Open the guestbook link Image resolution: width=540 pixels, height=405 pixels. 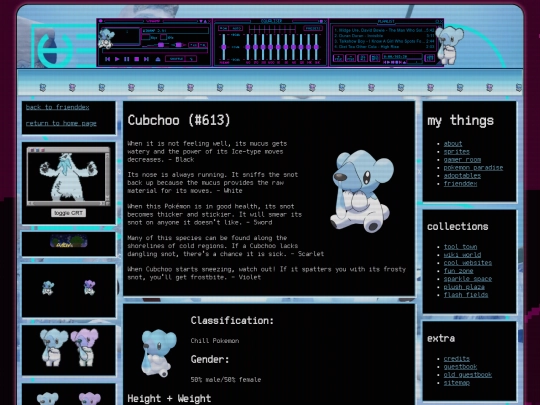(x=460, y=366)
